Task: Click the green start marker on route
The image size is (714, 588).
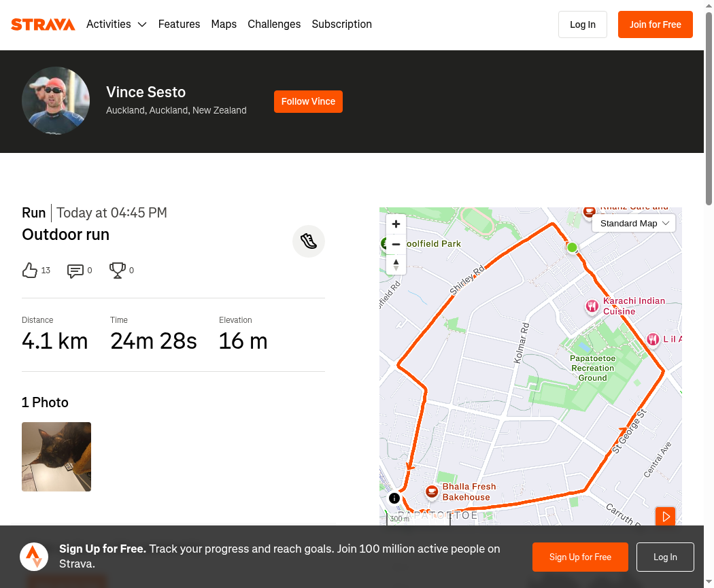Action: [573, 247]
